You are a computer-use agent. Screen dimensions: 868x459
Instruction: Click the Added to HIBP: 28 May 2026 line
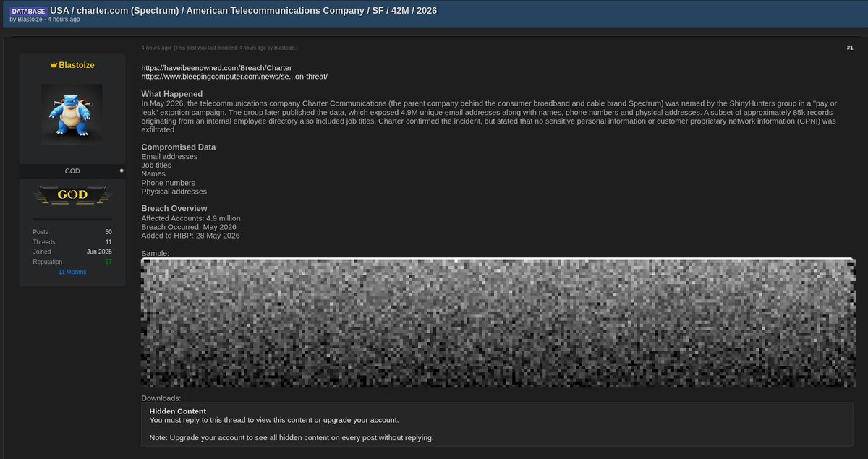[190, 236]
